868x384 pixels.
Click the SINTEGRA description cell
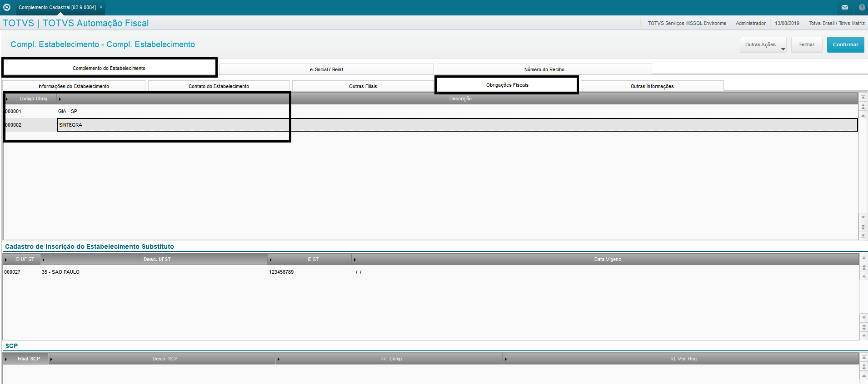457,125
